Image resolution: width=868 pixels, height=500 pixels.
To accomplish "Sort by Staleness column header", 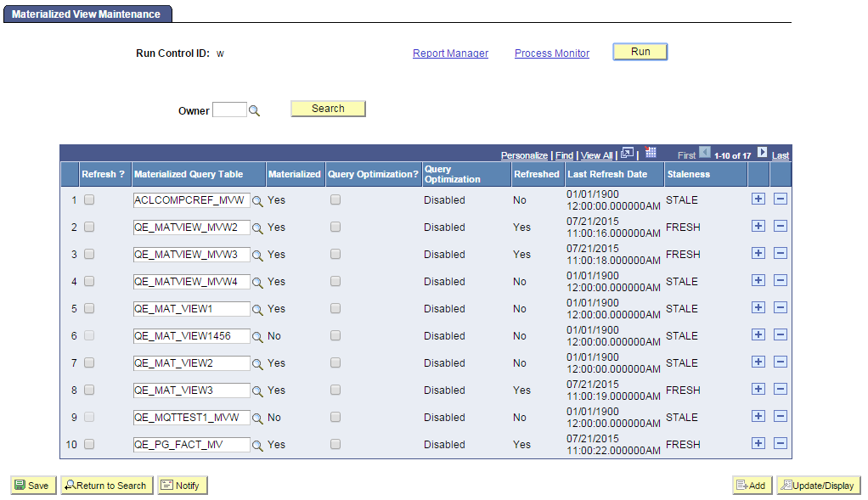I will coord(688,174).
